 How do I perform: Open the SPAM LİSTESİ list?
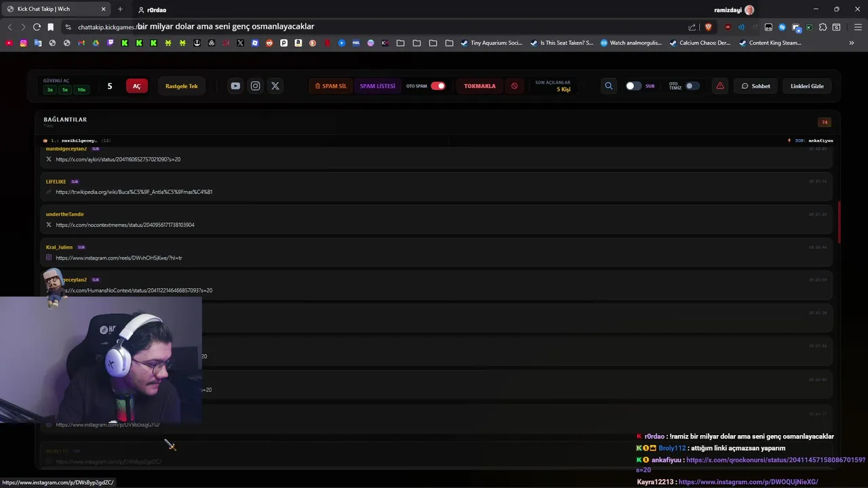377,86
